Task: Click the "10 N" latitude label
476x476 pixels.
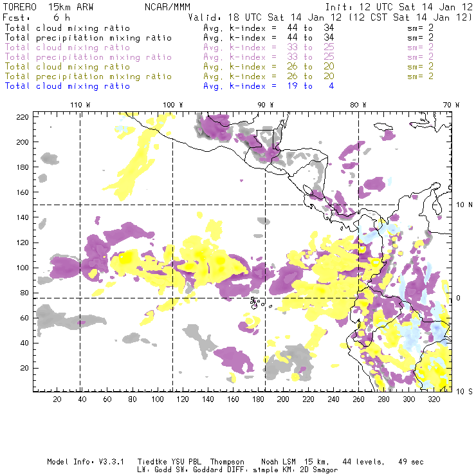Action: tap(464, 205)
